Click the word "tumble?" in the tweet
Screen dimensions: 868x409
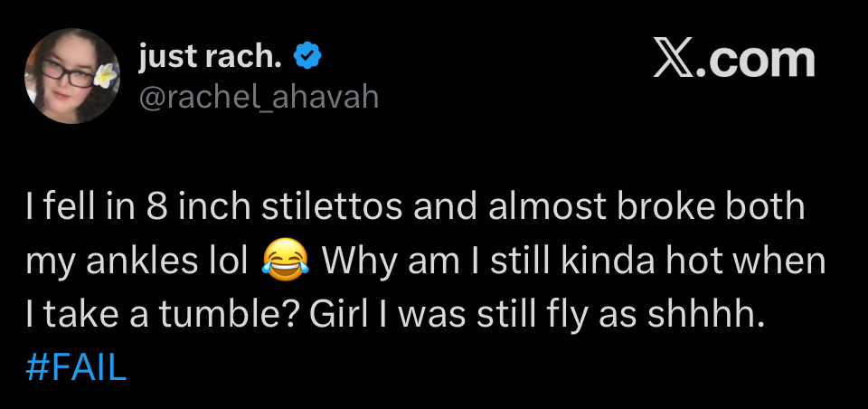coord(228,315)
